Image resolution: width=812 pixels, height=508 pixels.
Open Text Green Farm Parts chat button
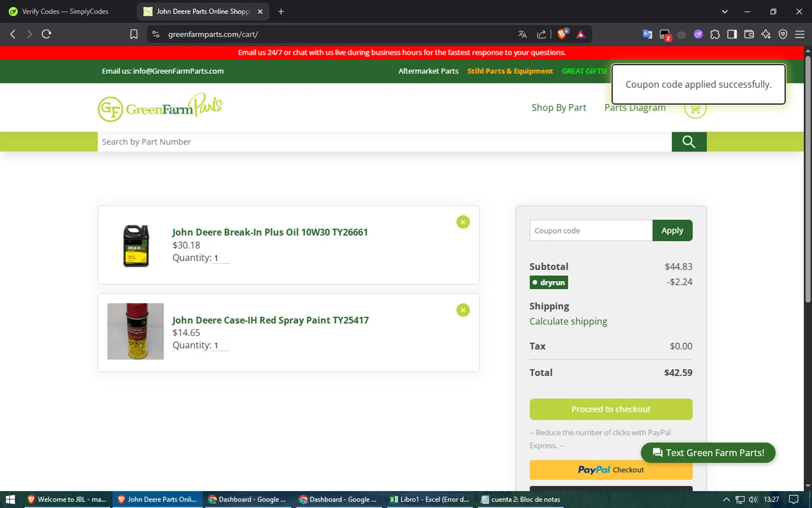click(708, 453)
